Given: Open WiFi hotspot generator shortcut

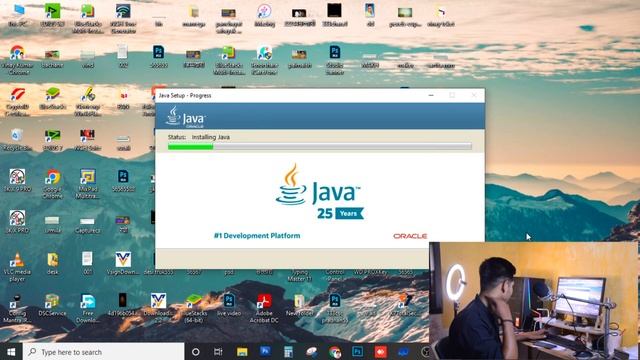Looking at the screenshot, I should (x=123, y=19).
